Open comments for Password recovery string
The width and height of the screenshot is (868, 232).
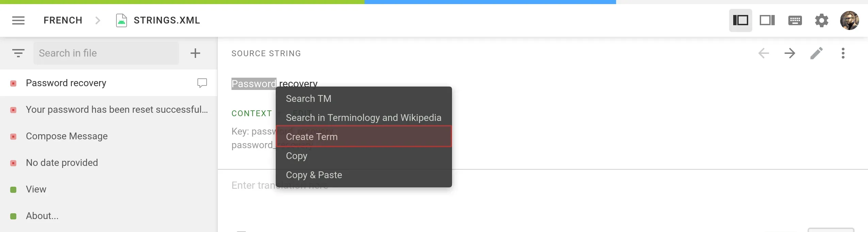[x=202, y=83]
